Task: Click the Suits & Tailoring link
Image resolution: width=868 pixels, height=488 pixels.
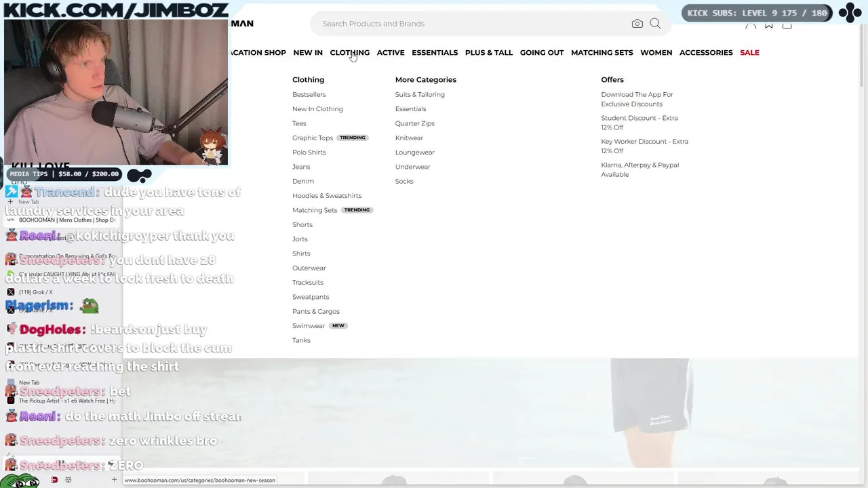Action: coord(420,94)
